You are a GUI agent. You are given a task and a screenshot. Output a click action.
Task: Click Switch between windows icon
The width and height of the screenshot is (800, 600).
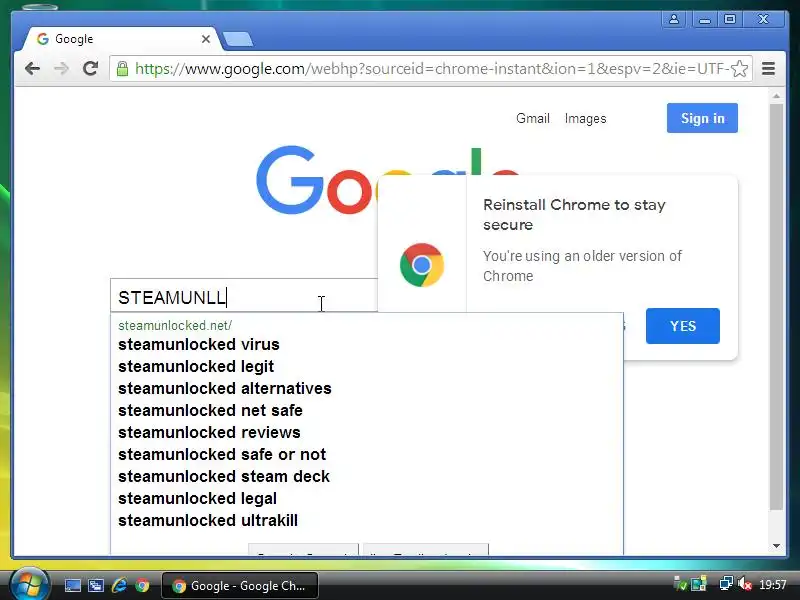(x=95, y=585)
